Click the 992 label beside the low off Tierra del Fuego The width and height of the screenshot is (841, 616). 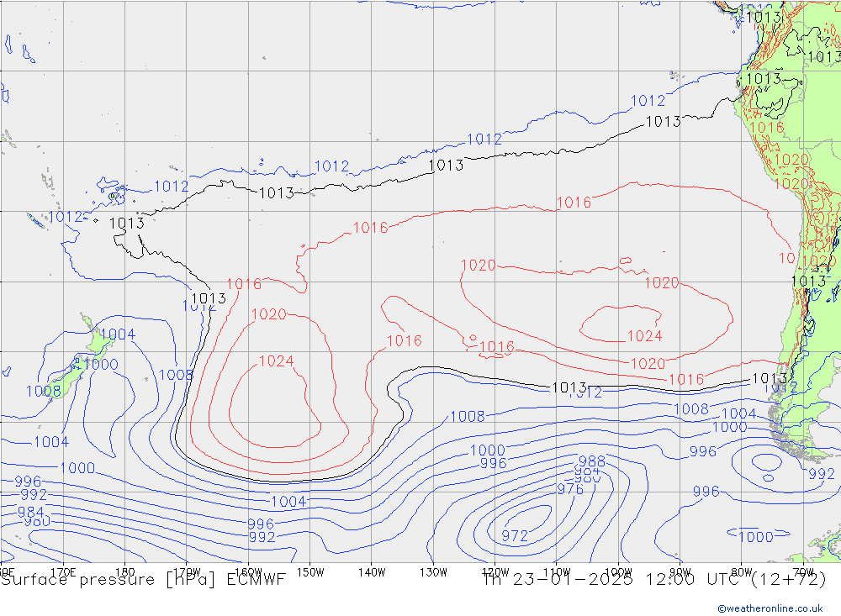[x=821, y=474]
